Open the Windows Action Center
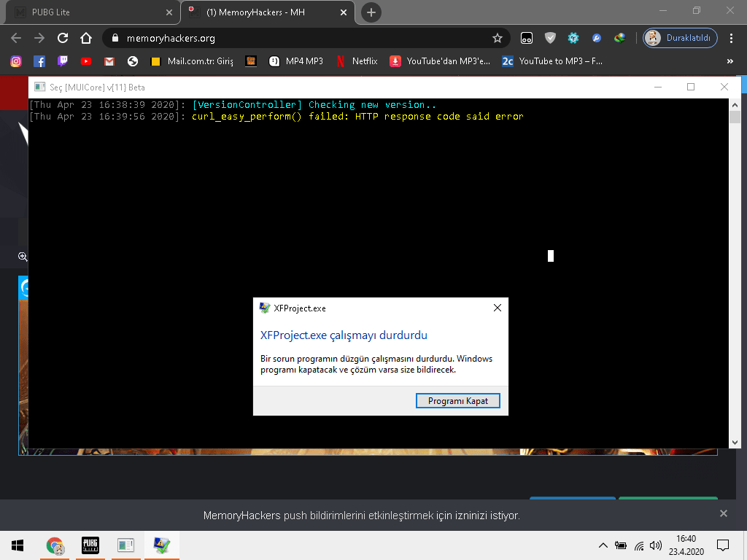747x560 pixels. tap(723, 545)
